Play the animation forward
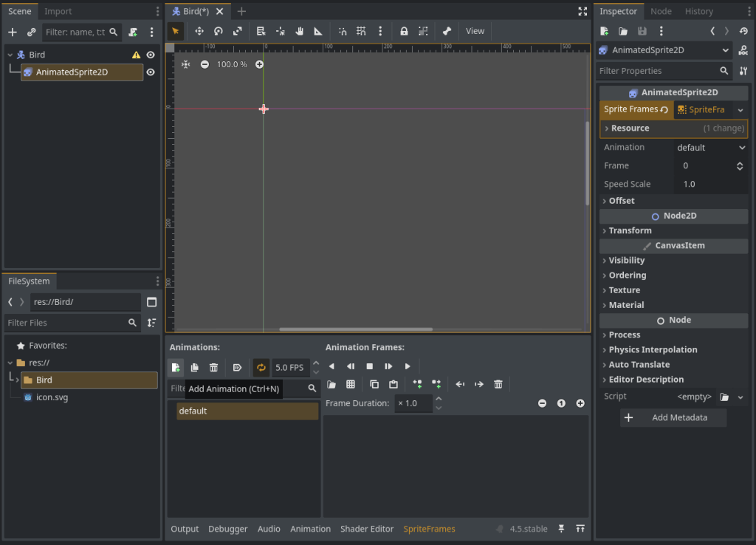 pos(408,366)
